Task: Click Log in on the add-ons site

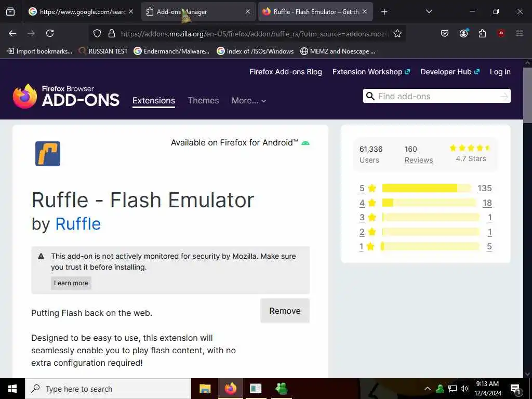Action: point(500,72)
